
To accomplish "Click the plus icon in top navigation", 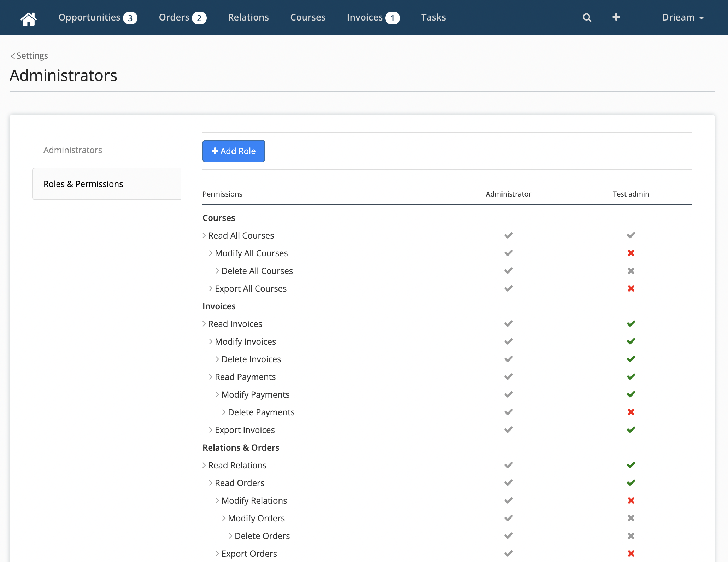I will tap(616, 17).
